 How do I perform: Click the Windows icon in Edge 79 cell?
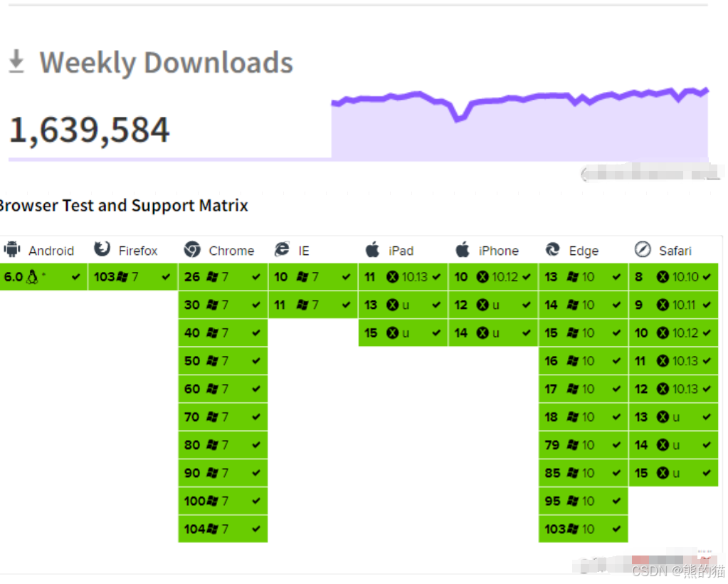click(573, 445)
